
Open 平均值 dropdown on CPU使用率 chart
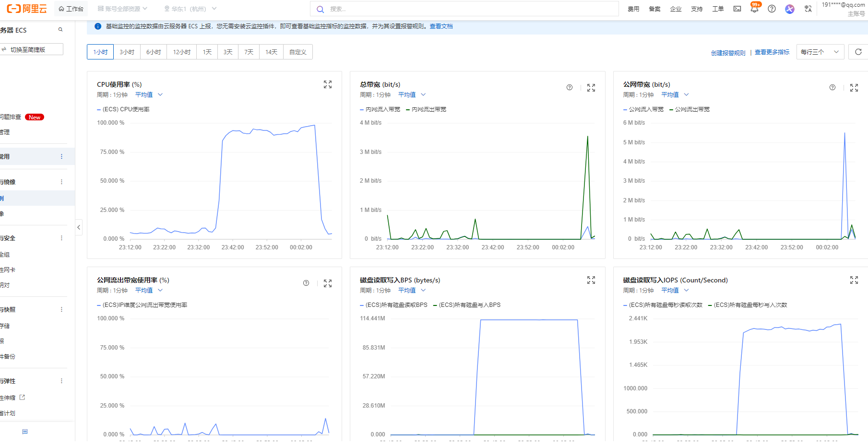click(x=149, y=94)
